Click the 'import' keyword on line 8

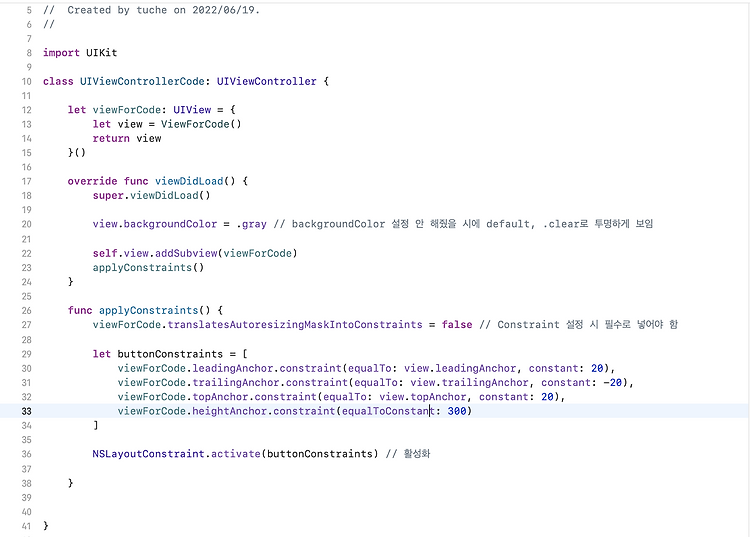coord(61,53)
